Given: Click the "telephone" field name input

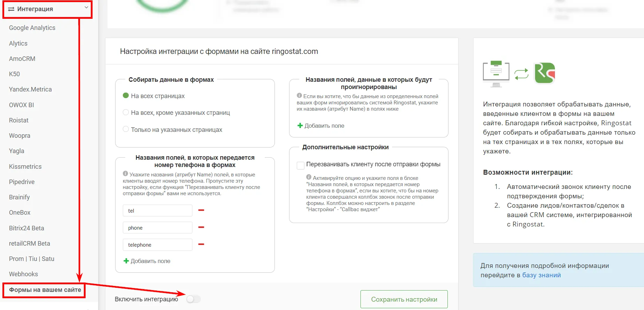Looking at the screenshot, I should (158, 245).
